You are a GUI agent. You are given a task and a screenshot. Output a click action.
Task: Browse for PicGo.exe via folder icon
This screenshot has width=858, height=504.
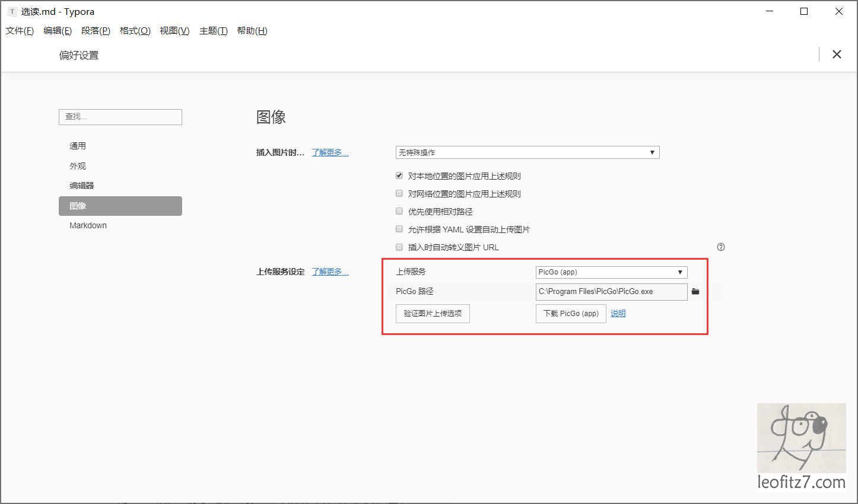point(695,291)
